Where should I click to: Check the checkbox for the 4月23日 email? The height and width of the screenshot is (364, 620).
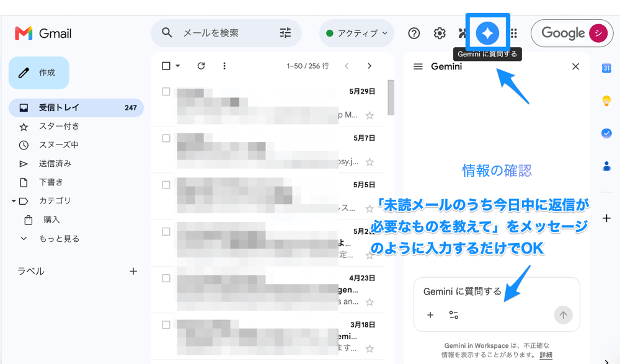(x=166, y=278)
